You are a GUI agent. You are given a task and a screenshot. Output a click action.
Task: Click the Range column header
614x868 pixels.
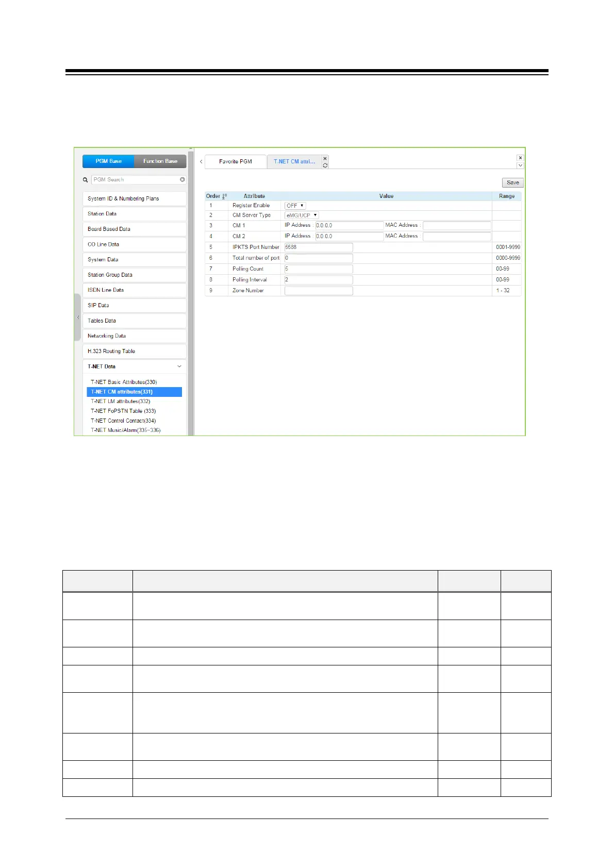pos(507,196)
